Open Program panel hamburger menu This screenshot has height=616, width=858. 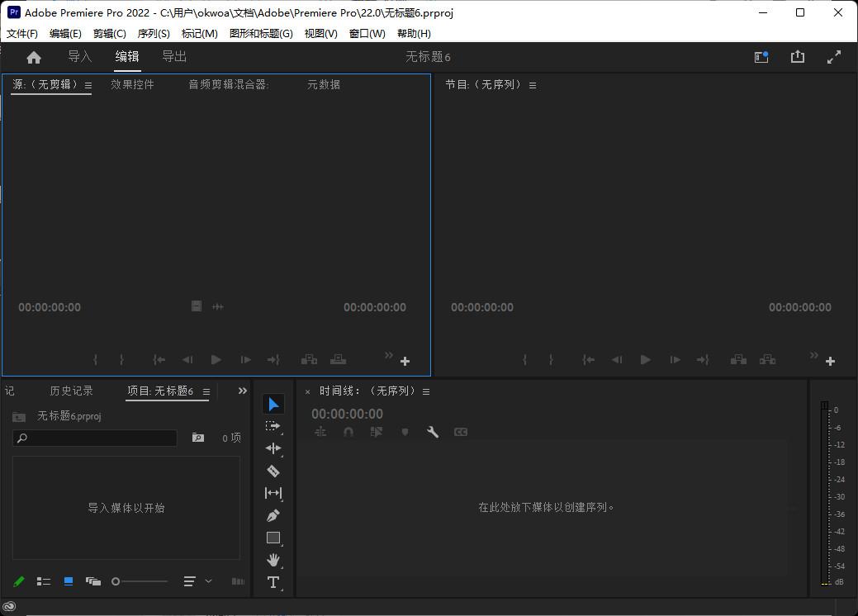point(533,85)
